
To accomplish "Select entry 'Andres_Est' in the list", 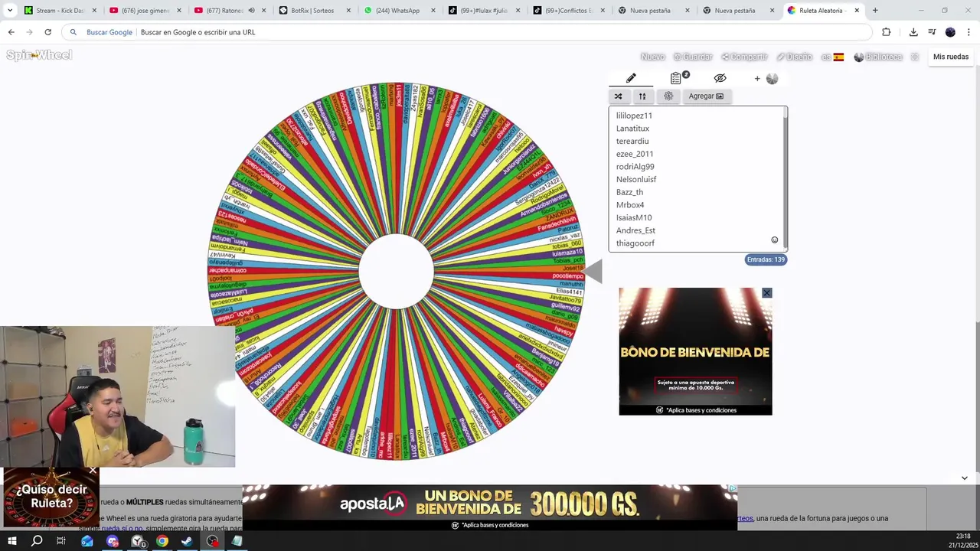I will (x=635, y=230).
